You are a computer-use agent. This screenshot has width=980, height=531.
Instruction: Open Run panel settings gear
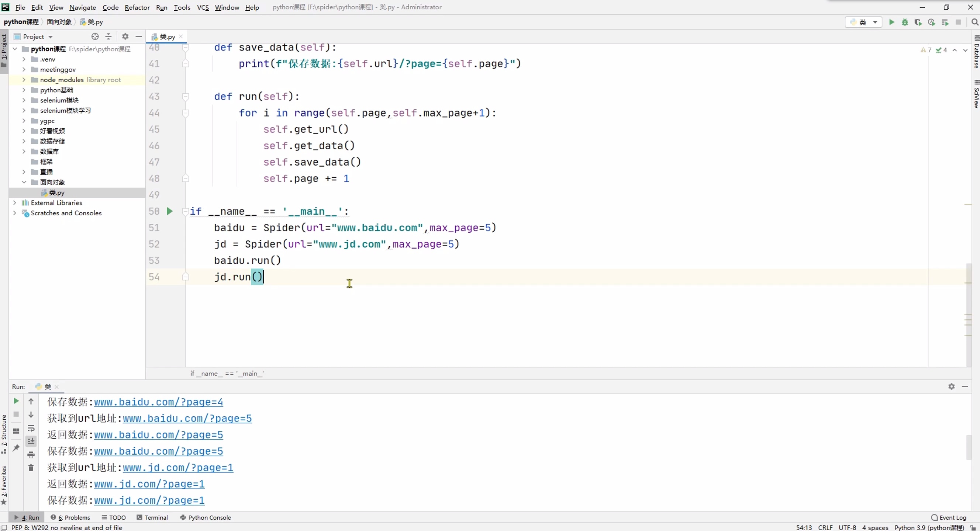952,386
